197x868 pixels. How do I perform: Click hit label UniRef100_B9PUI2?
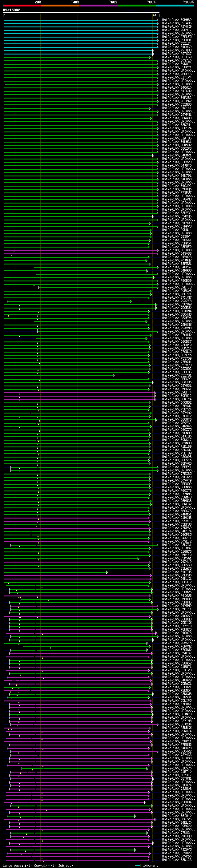[x=177, y=396]
